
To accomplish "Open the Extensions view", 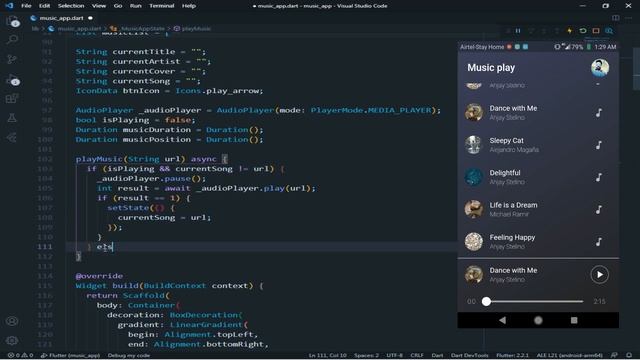I will (12, 98).
